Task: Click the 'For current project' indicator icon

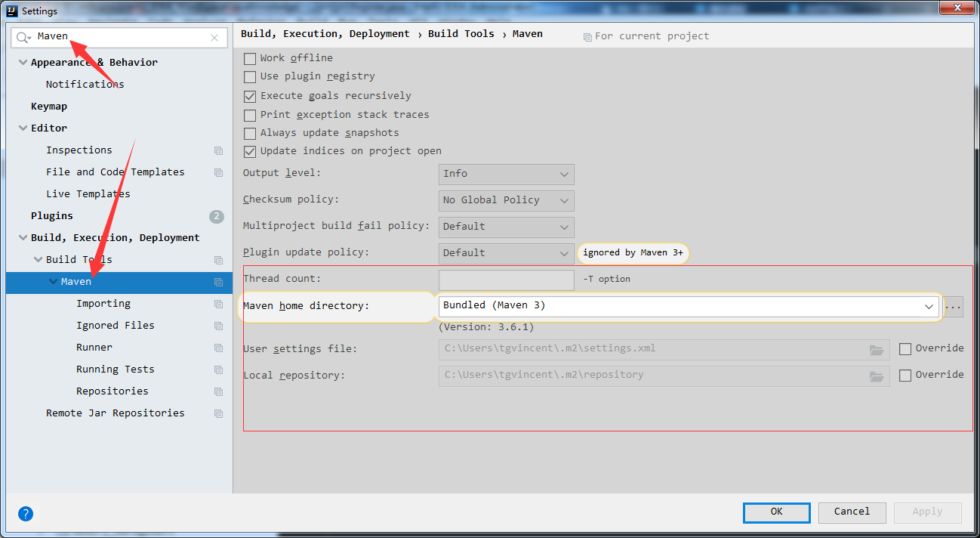Action: coord(587,36)
